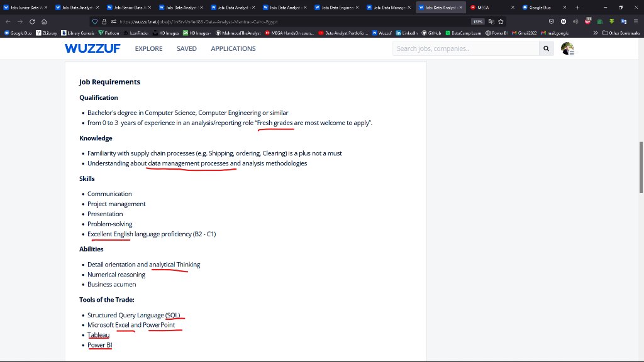Mute the tab using the speaker icon
Viewport: 644px width, 362px height.
[575, 21]
